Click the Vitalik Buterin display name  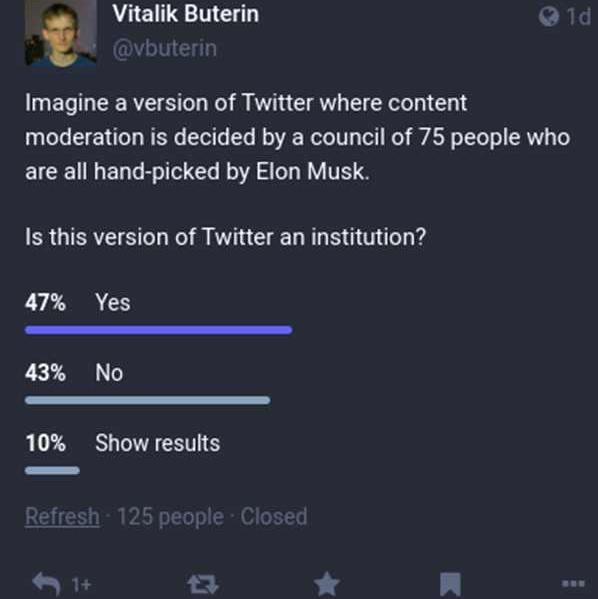tap(186, 15)
